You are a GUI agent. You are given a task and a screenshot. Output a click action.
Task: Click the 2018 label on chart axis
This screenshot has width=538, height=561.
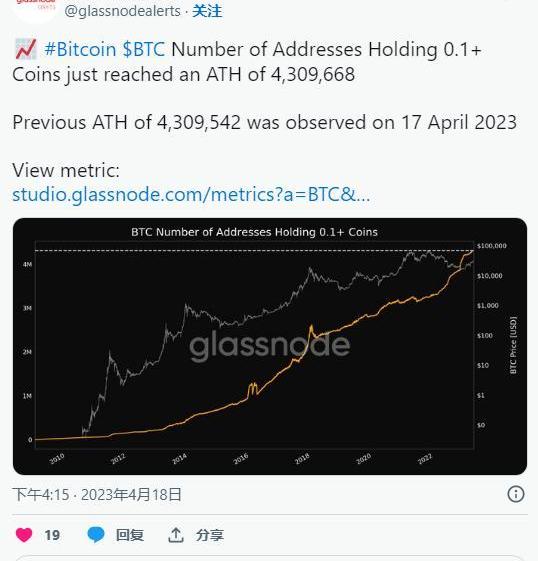pyautogui.click(x=302, y=458)
